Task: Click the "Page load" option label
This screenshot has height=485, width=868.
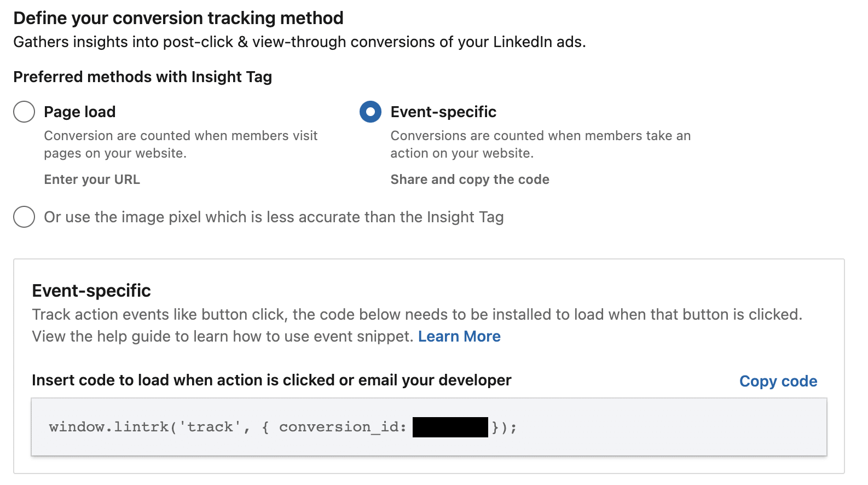Action: 80,112
